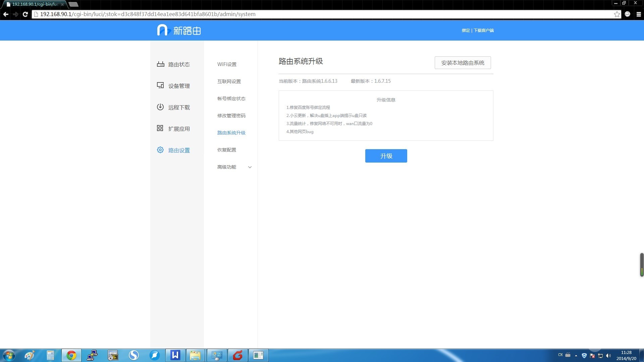
Task: Open 设备管理 device management icon
Action: click(x=160, y=85)
